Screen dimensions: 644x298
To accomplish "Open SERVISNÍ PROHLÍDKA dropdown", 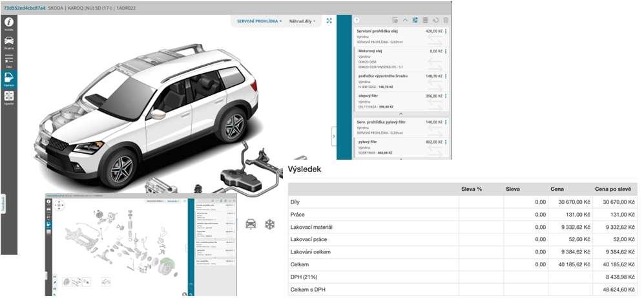I will point(260,21).
